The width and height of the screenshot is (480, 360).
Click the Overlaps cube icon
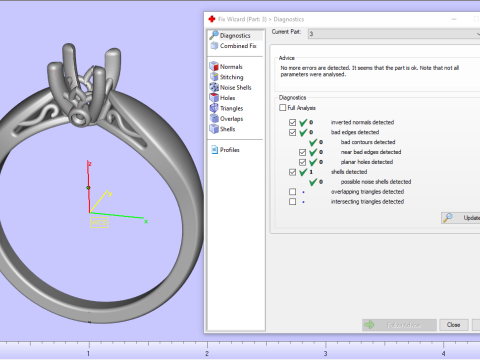click(x=214, y=118)
